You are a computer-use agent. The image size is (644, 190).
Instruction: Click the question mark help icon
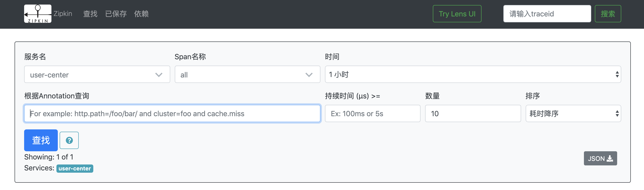69,140
